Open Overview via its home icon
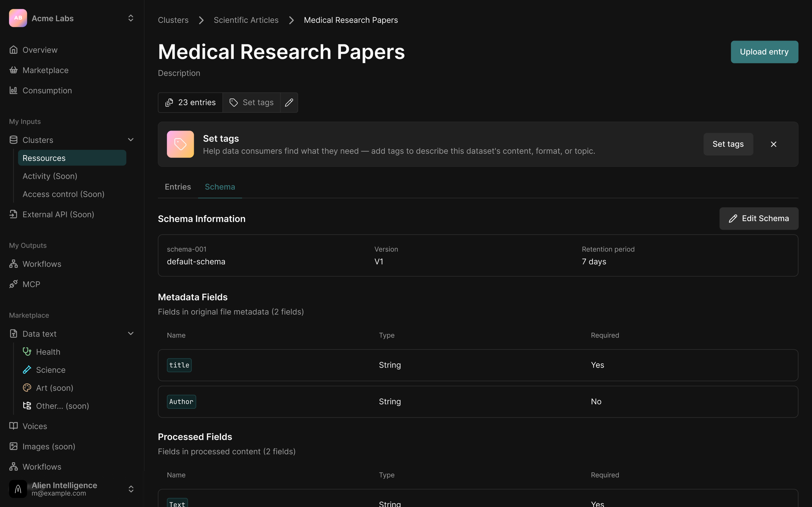 click(x=13, y=50)
